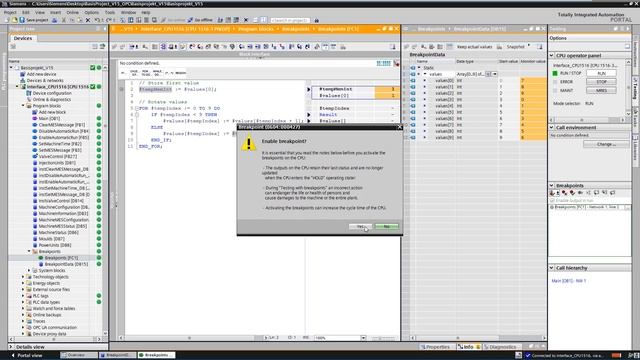This screenshot has height=360, width=640.
Task: Click the red dot with small square breakpoints icon
Action: click(564, 193)
